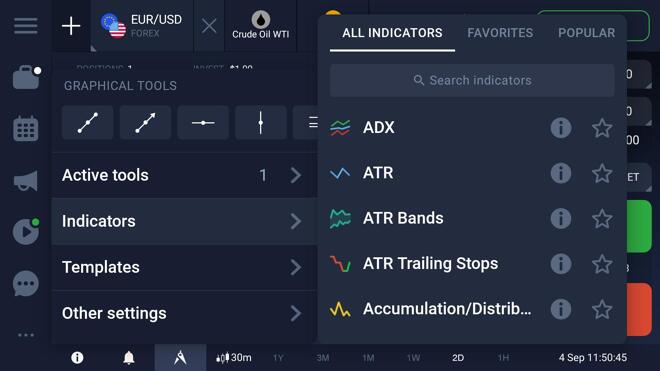The width and height of the screenshot is (660, 371).
Task: Favorite the ADX indicator star
Action: [602, 128]
